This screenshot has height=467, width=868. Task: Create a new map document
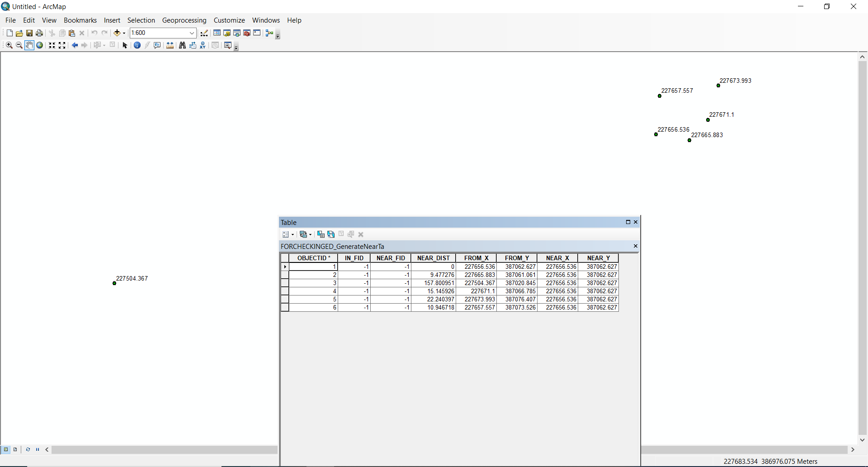point(9,33)
